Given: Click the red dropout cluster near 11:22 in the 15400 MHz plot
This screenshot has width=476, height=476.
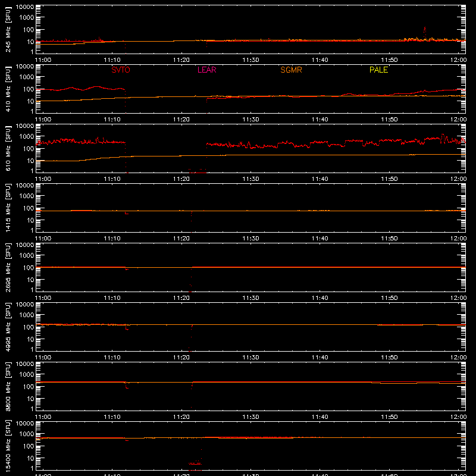Looking at the screenshot, I should pos(195,464).
